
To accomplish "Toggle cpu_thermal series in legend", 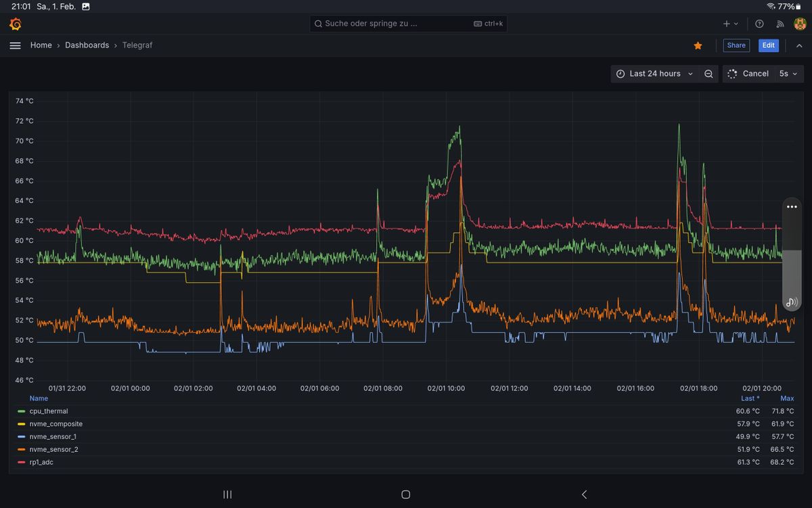I will pos(49,411).
